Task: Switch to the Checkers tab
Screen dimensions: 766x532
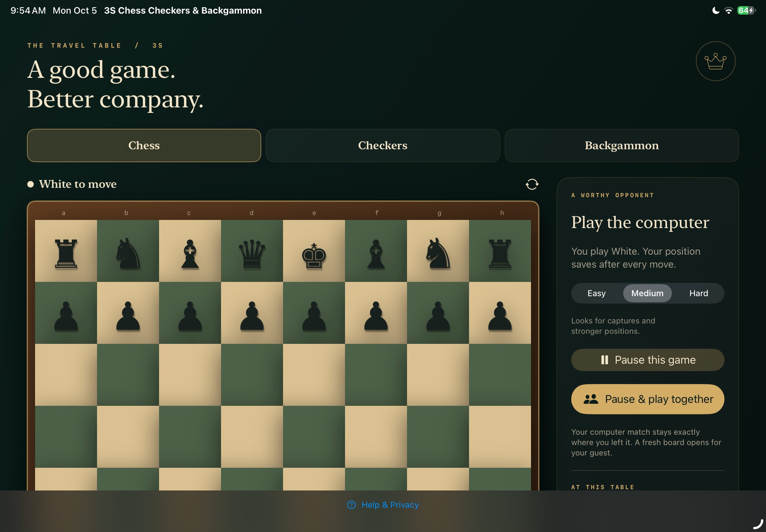Action: tap(382, 146)
